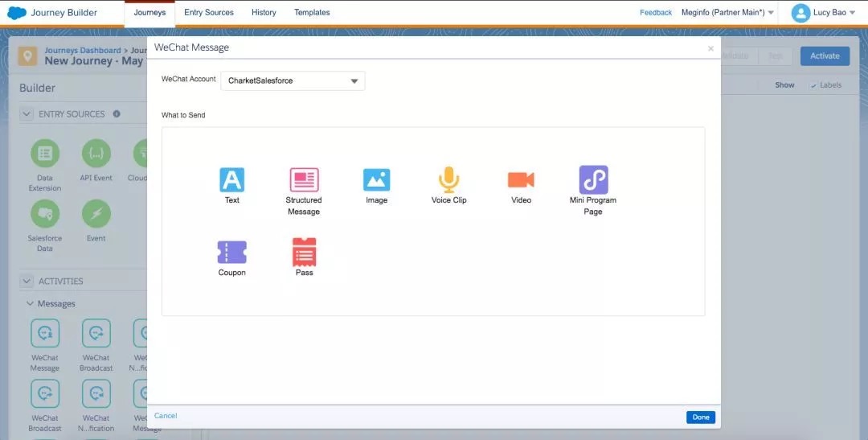Switch to the Entry Sources tab
868x440 pixels.
click(x=209, y=12)
